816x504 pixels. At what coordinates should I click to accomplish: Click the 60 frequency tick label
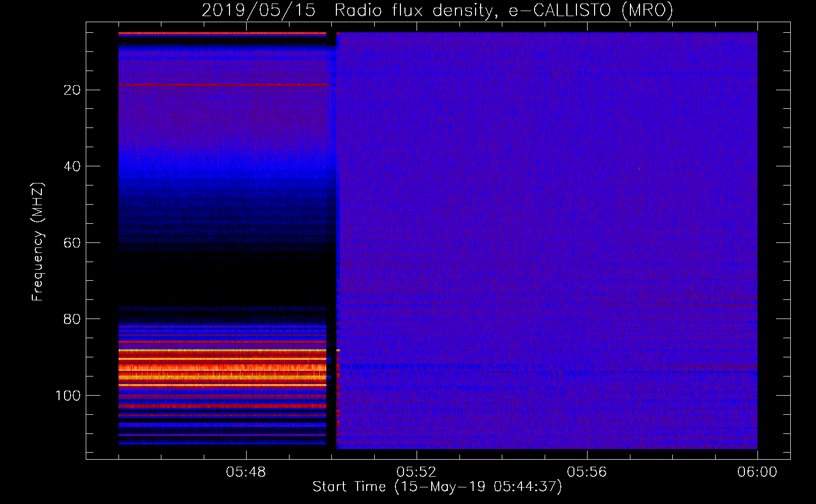[72, 243]
